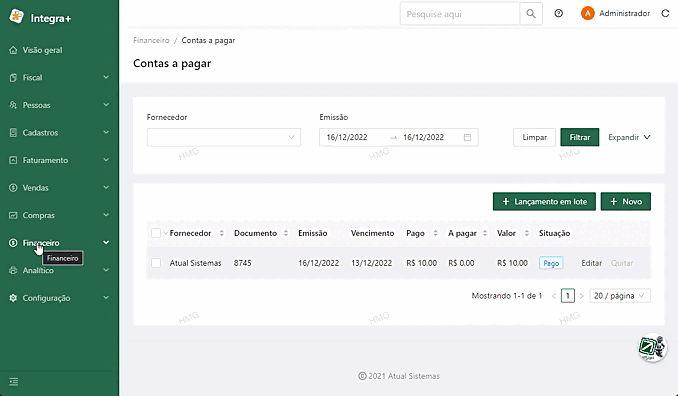This screenshot has width=678, height=396.
Task: Click vencimento date 13/12/2022
Action: [371, 263]
